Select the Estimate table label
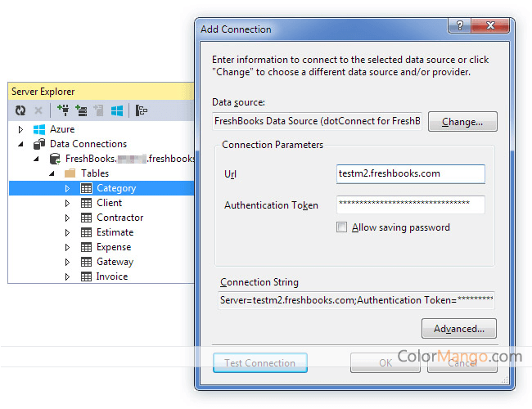This screenshot has width=532, height=409. tap(115, 232)
